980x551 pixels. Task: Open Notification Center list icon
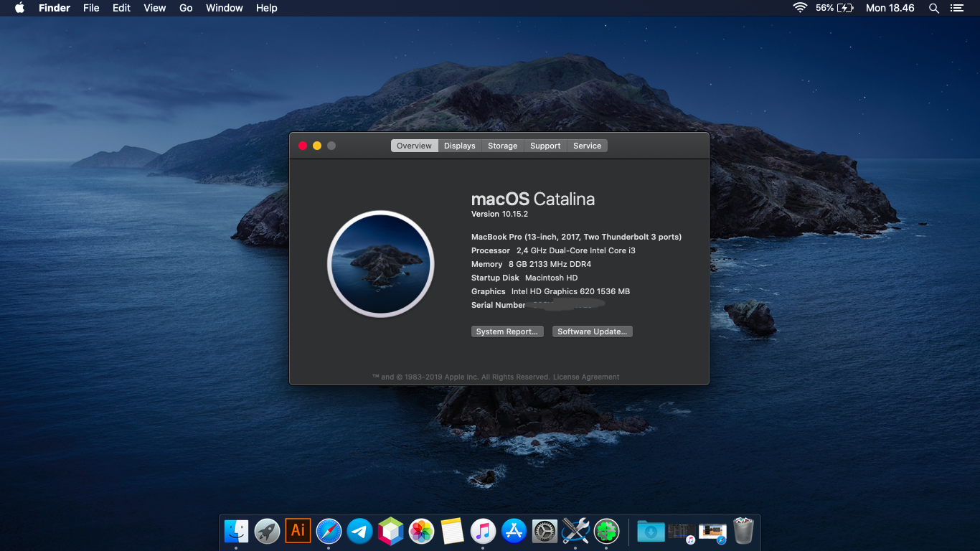(x=956, y=8)
